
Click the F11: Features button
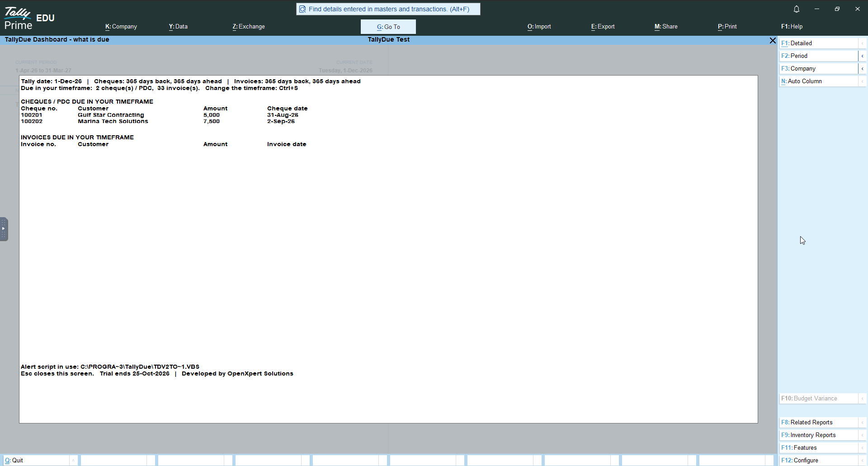pos(819,447)
